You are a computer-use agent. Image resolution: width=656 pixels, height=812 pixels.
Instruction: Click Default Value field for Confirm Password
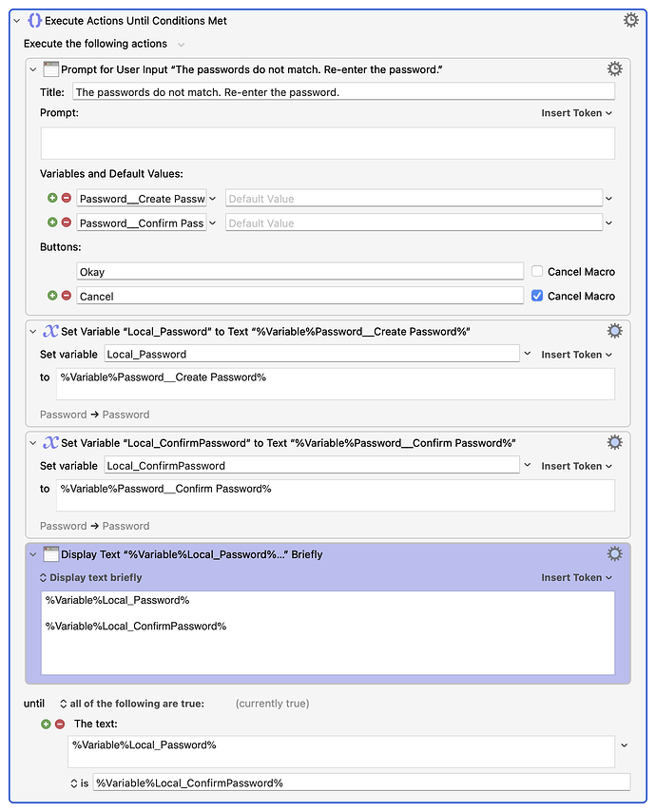(x=414, y=222)
